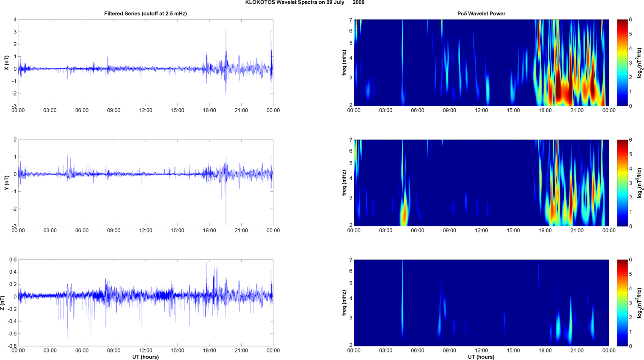Click the 'X (nT)' axis label

6,63
